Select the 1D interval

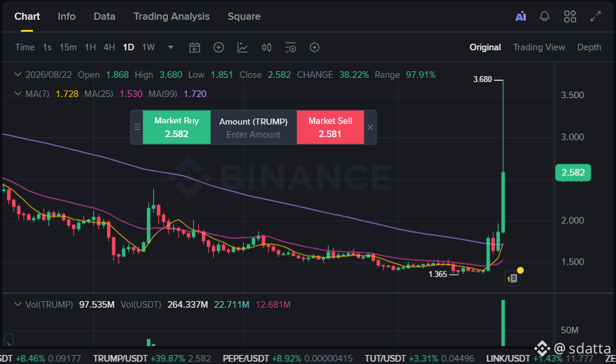tap(128, 47)
